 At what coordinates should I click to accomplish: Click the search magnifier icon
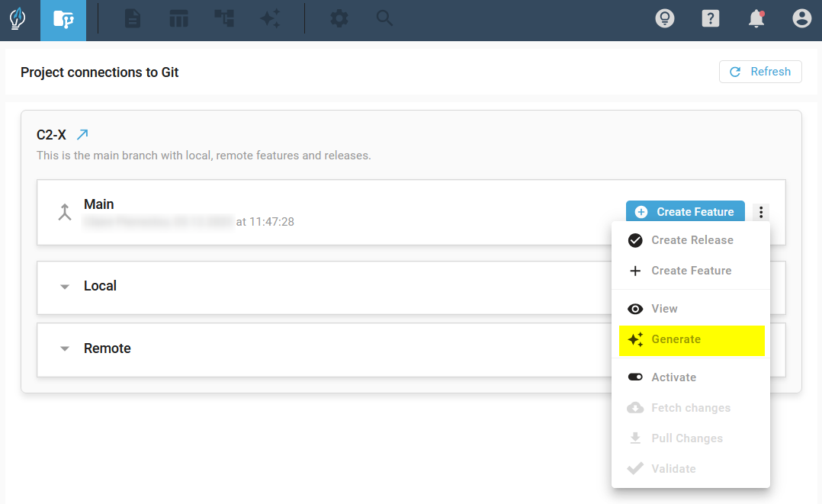[x=384, y=18]
